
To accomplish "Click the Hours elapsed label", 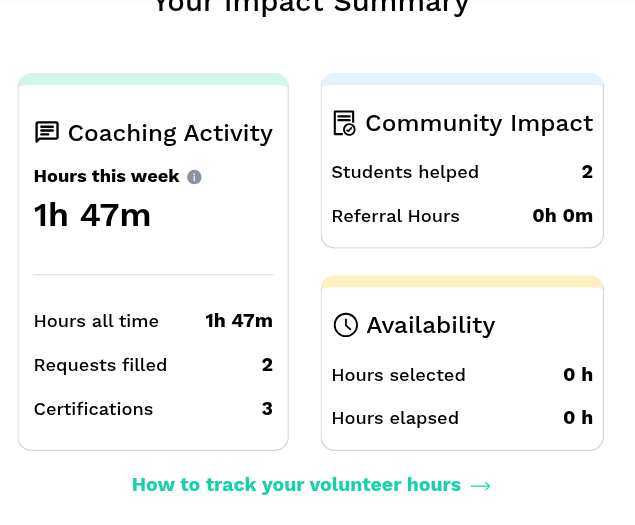I will [395, 418].
